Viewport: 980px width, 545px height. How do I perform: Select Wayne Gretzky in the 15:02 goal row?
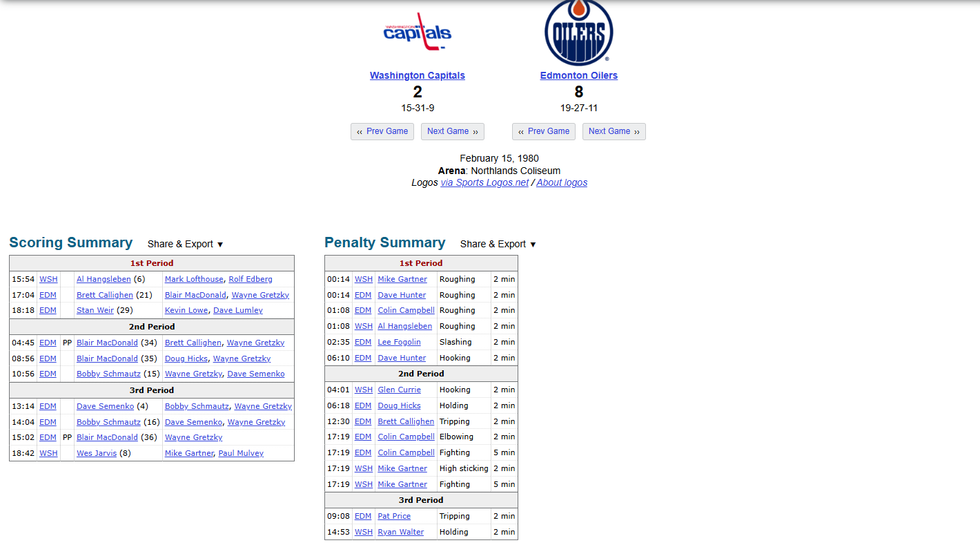click(193, 437)
